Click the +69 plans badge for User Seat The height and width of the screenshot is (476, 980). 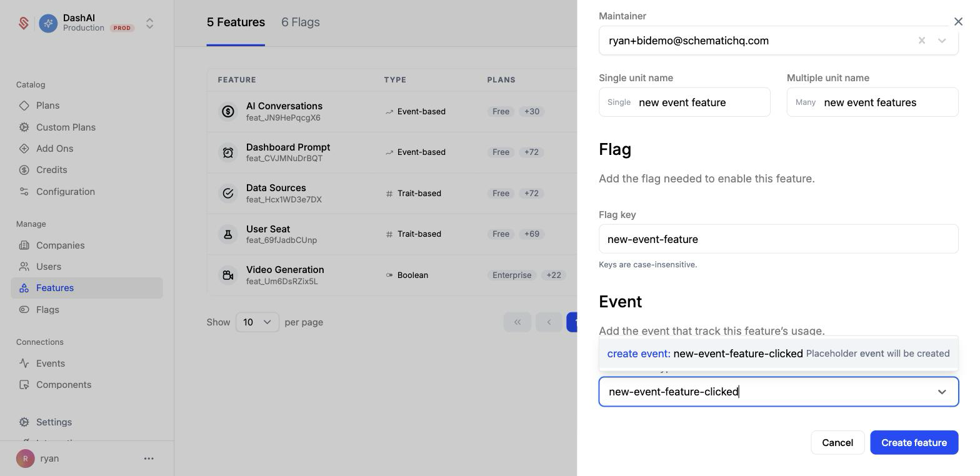pyautogui.click(x=531, y=234)
